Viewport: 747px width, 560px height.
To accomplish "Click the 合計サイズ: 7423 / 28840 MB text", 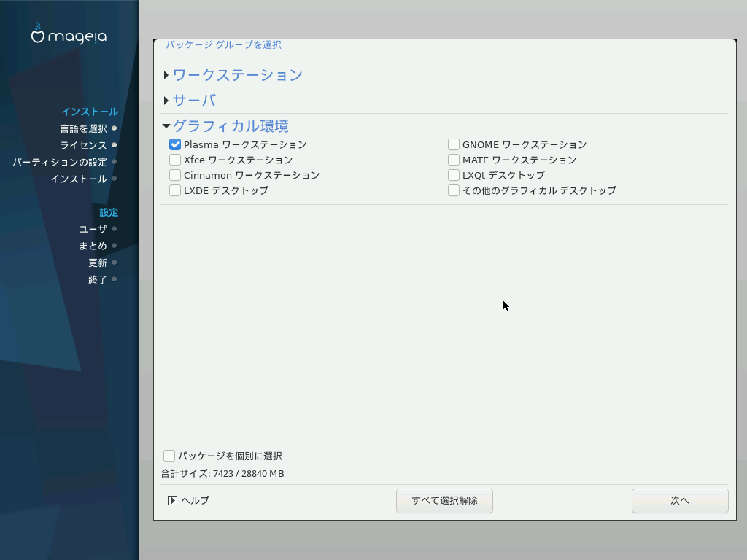I will point(222,473).
